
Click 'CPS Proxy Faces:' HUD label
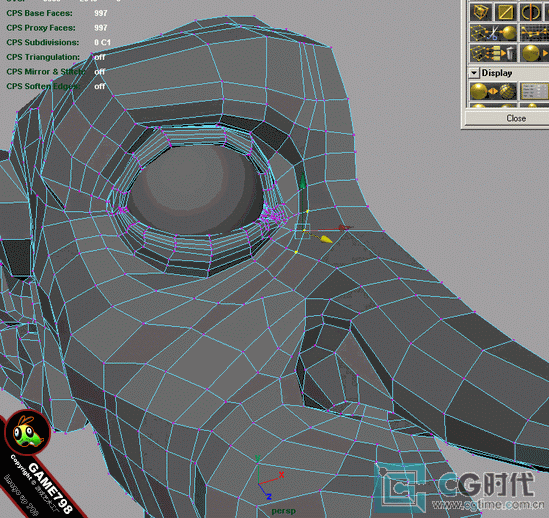tap(41, 28)
